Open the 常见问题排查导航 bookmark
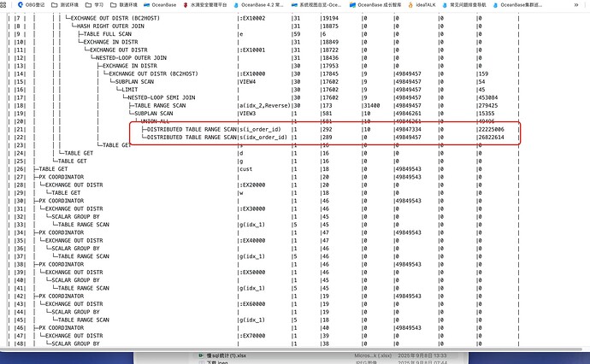590x364 pixels. [464, 5]
